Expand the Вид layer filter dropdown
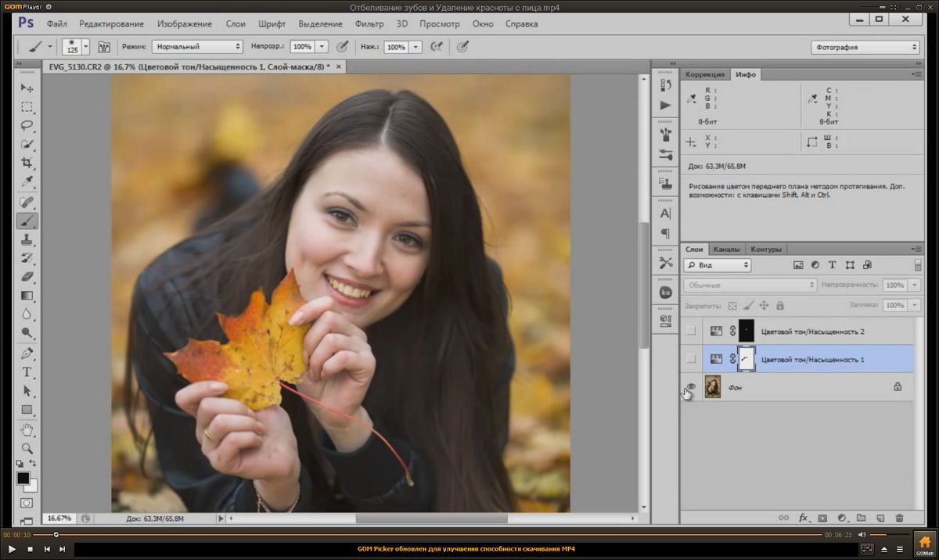This screenshot has width=939, height=560. click(x=718, y=265)
